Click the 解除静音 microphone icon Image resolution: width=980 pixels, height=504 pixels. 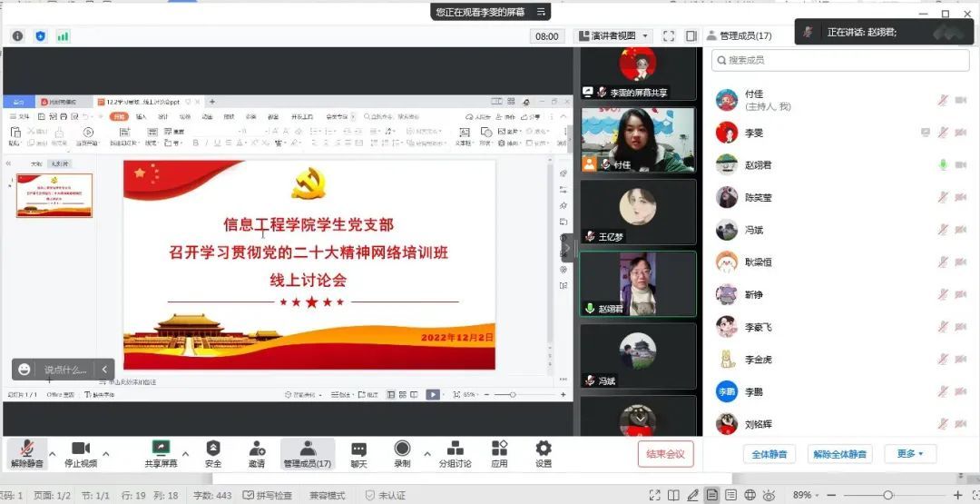(28, 449)
